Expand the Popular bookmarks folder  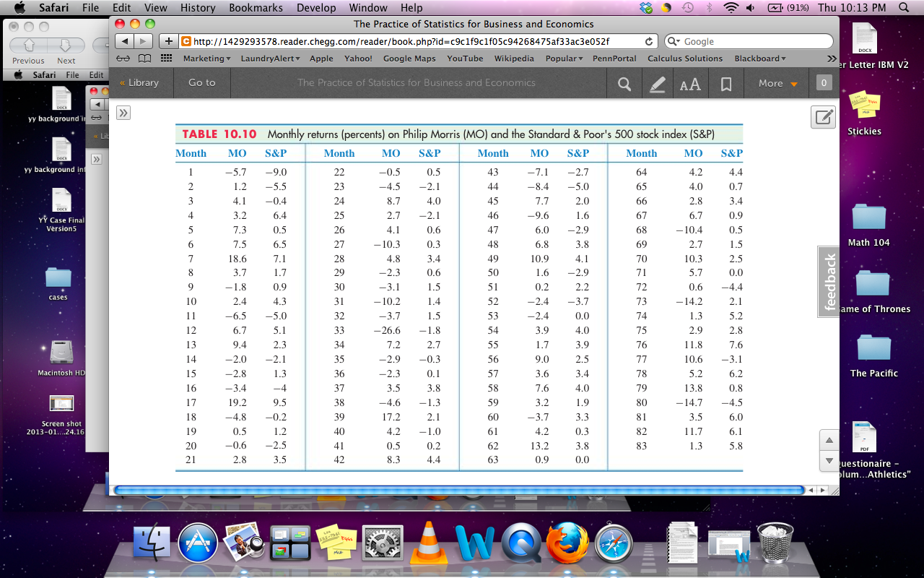(565, 59)
